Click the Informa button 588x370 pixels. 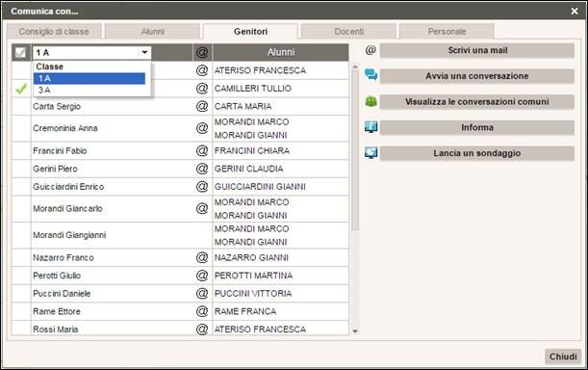pyautogui.click(x=477, y=127)
